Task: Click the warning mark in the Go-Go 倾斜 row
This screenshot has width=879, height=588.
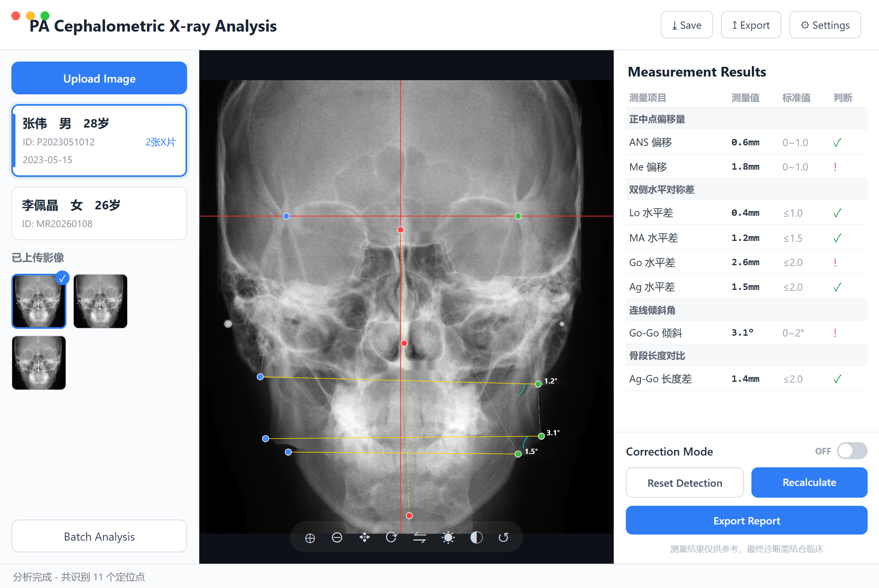Action: click(835, 333)
